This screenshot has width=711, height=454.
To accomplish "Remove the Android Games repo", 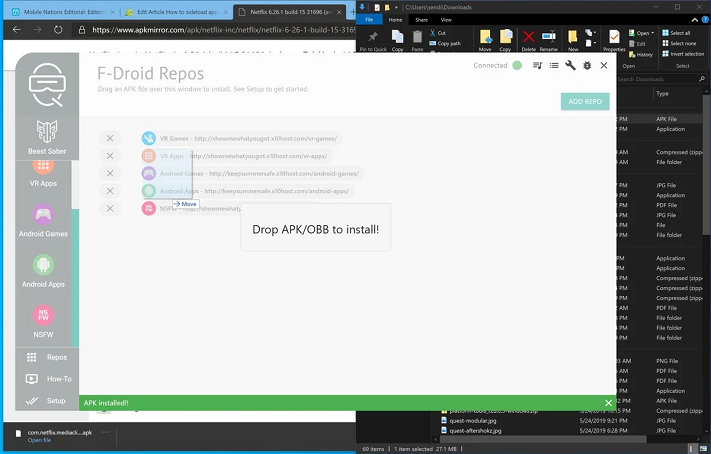I will tap(110, 173).
